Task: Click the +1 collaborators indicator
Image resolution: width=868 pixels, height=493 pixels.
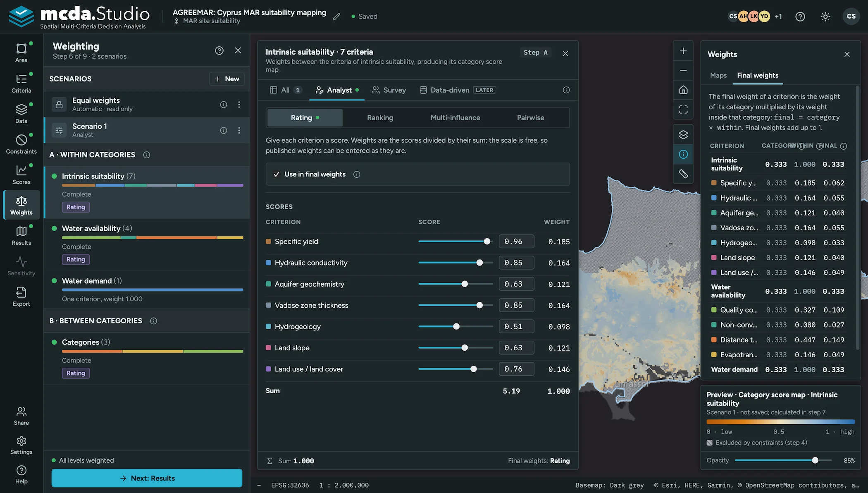Action: coord(778,17)
